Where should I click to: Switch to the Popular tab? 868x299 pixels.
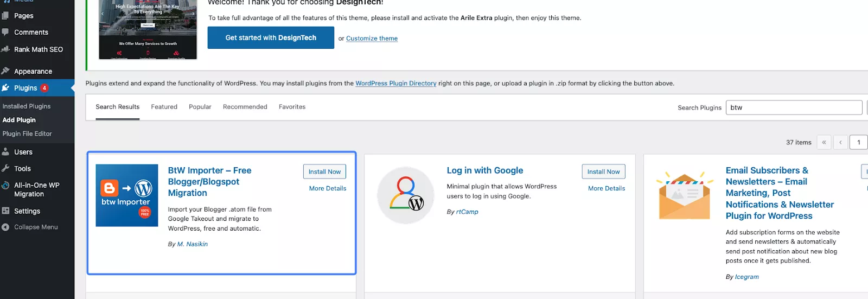point(200,107)
